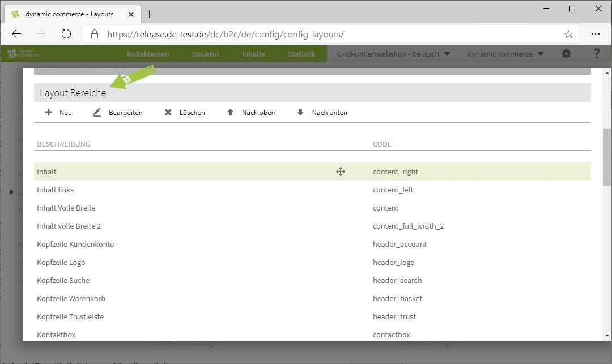Click the Layout Bereiche section heading

73,93
